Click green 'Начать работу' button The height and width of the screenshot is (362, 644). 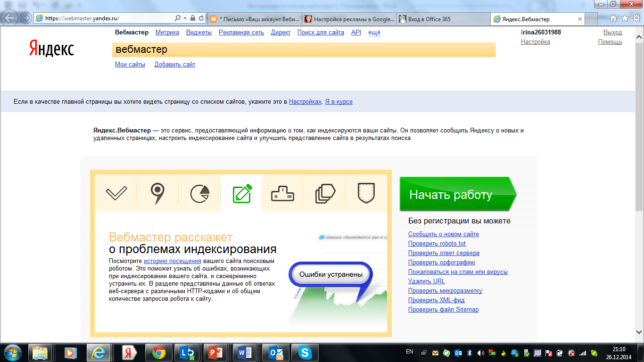click(x=457, y=194)
